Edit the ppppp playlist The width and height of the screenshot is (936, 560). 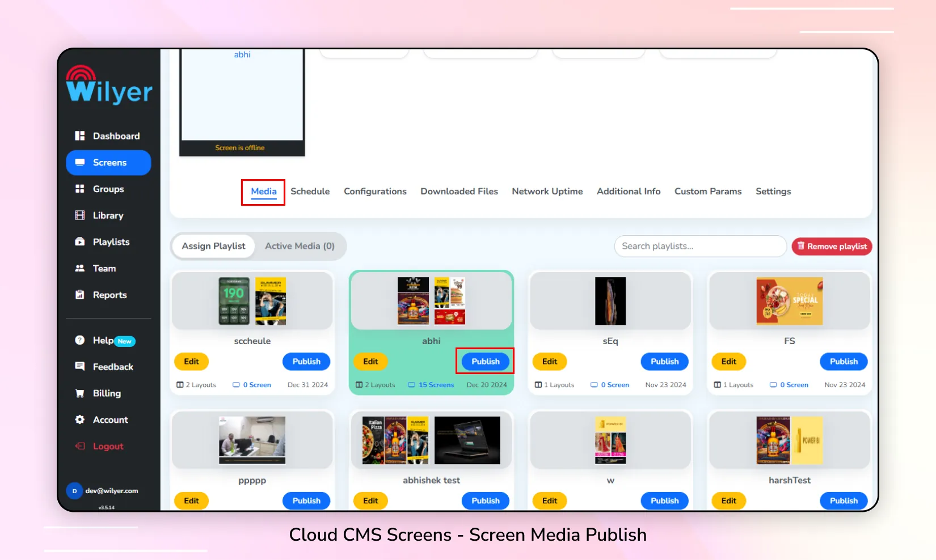(192, 501)
